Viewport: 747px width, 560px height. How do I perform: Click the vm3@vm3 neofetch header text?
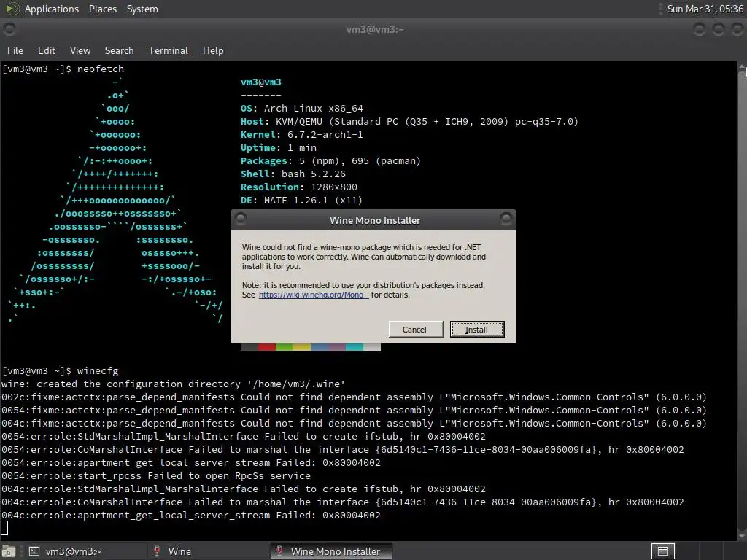(x=261, y=82)
